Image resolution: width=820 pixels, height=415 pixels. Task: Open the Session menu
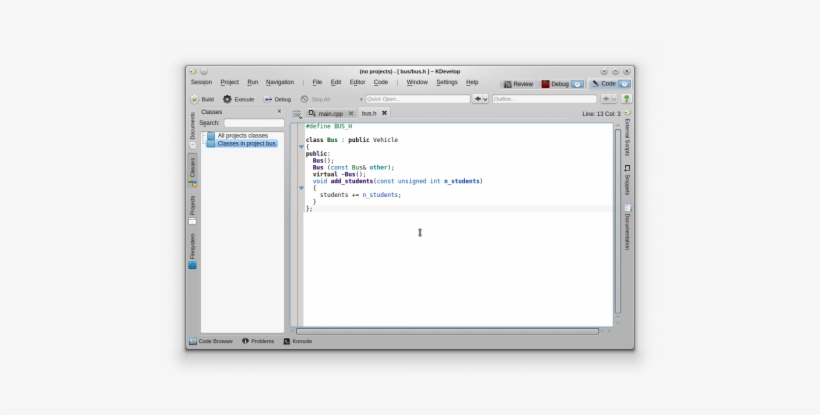pyautogui.click(x=201, y=82)
